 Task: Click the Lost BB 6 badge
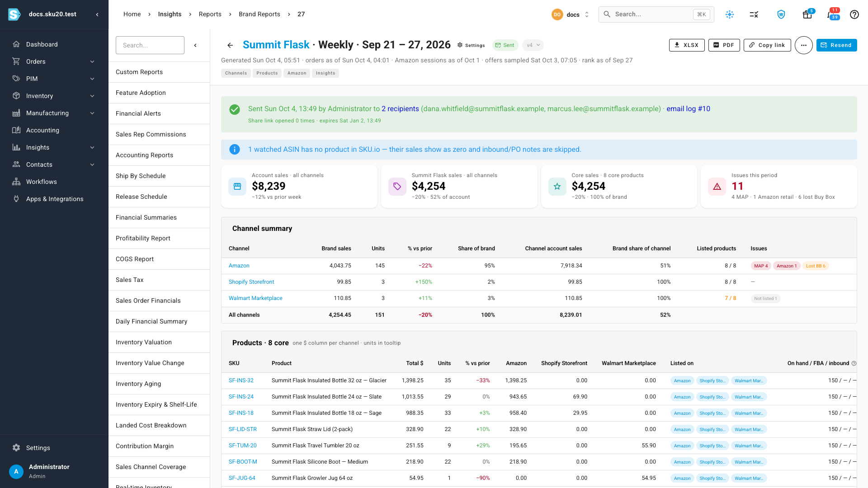[x=816, y=266]
